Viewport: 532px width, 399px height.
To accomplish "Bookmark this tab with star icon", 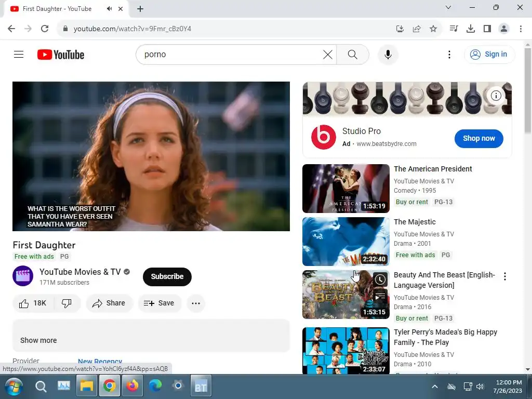I will point(433,29).
